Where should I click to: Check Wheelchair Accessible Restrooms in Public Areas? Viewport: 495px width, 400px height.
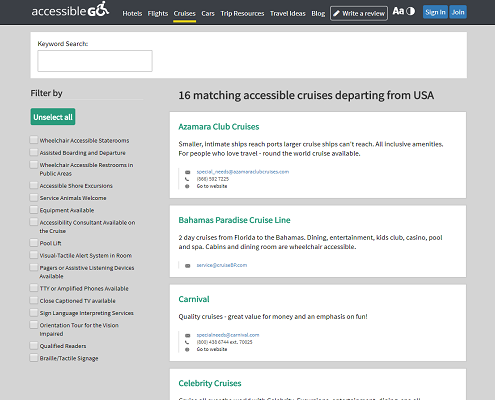(x=34, y=164)
